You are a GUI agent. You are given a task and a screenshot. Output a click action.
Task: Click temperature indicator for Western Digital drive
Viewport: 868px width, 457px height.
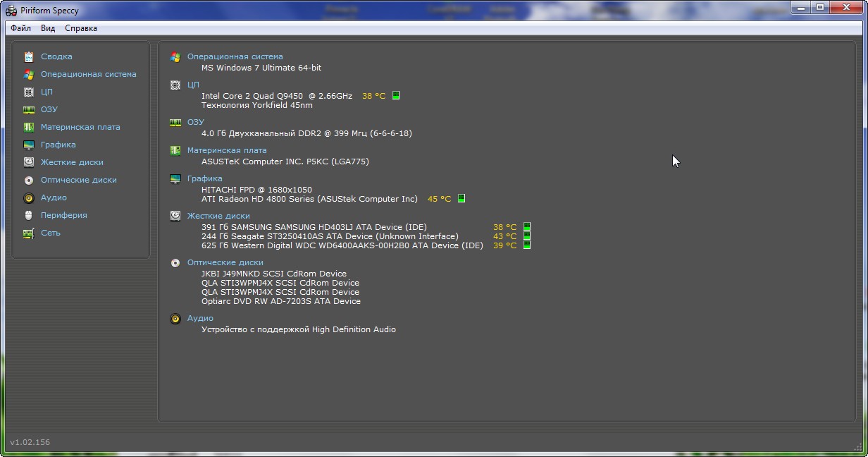pos(526,245)
